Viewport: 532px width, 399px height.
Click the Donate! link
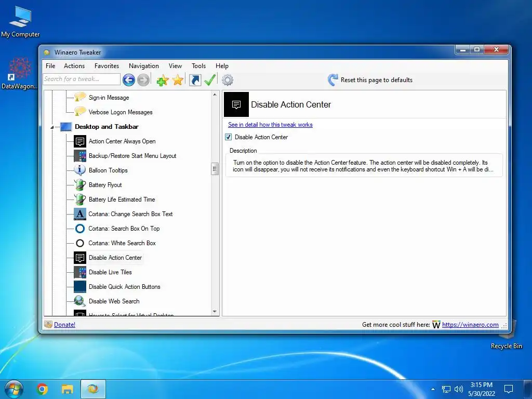click(64, 325)
